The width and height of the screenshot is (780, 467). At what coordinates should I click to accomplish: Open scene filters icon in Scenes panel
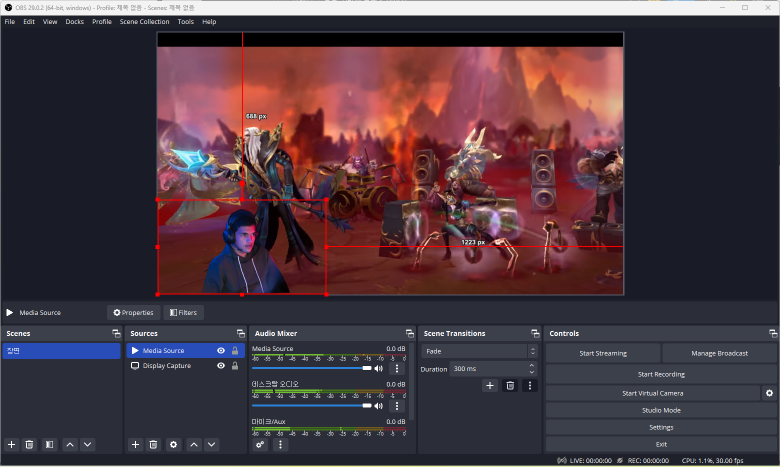(x=49, y=445)
